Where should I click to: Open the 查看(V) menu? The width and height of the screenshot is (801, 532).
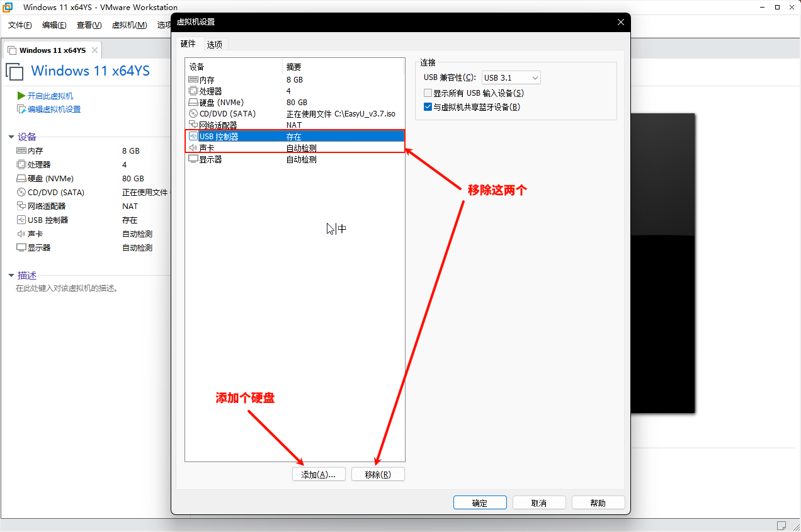tap(89, 25)
